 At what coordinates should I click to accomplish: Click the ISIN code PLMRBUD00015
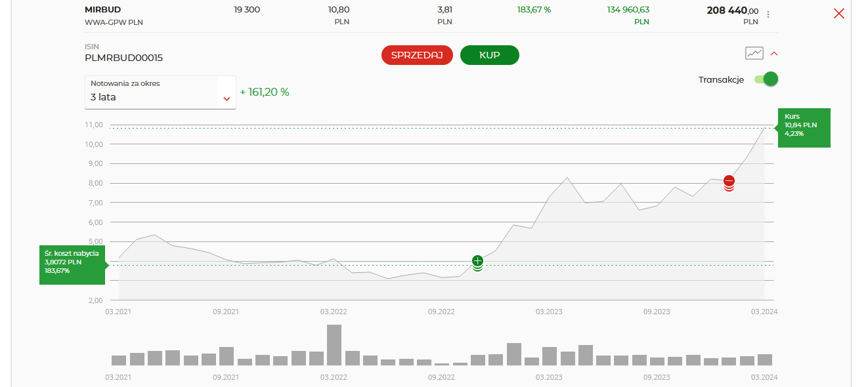pos(124,58)
